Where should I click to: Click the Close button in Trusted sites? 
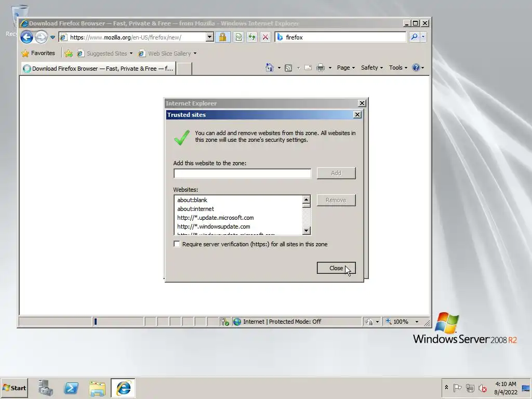pyautogui.click(x=336, y=268)
